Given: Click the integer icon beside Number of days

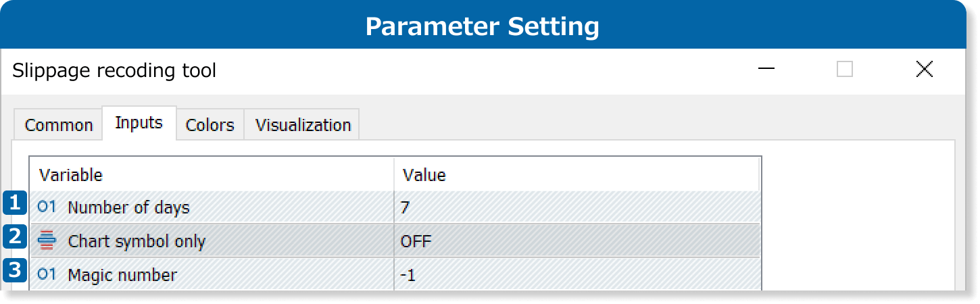Looking at the screenshot, I should (x=47, y=207).
